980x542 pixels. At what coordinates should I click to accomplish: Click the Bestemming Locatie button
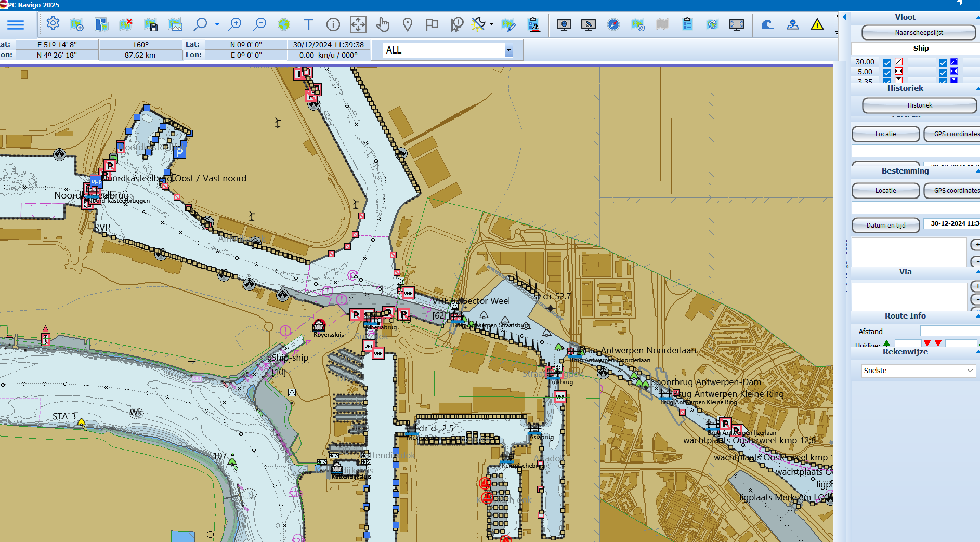tap(885, 191)
